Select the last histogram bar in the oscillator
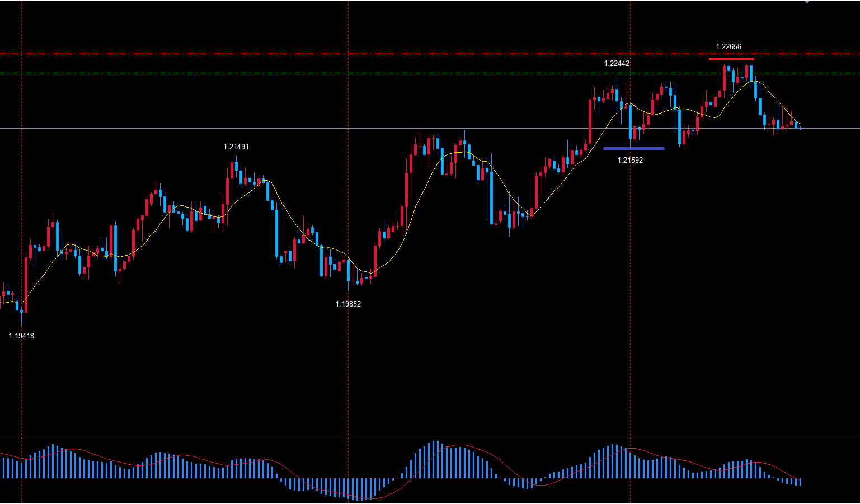The image size is (860, 504). 800,482
